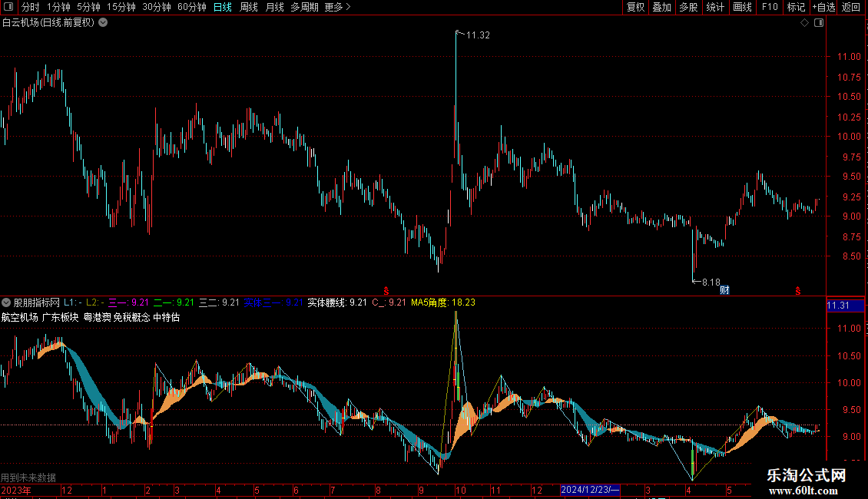Click the 标记 mark button
The image size is (868, 499).
point(796,7)
